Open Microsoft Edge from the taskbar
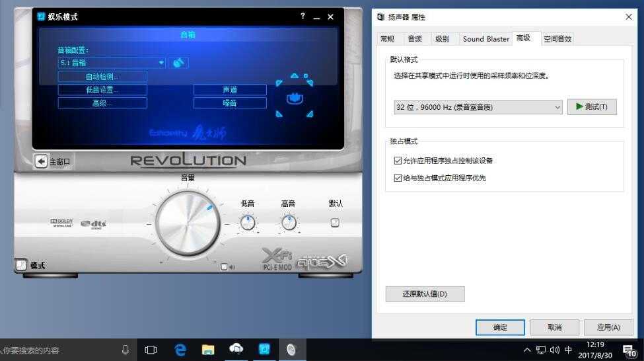The height and width of the screenshot is (361, 644). pyautogui.click(x=180, y=350)
